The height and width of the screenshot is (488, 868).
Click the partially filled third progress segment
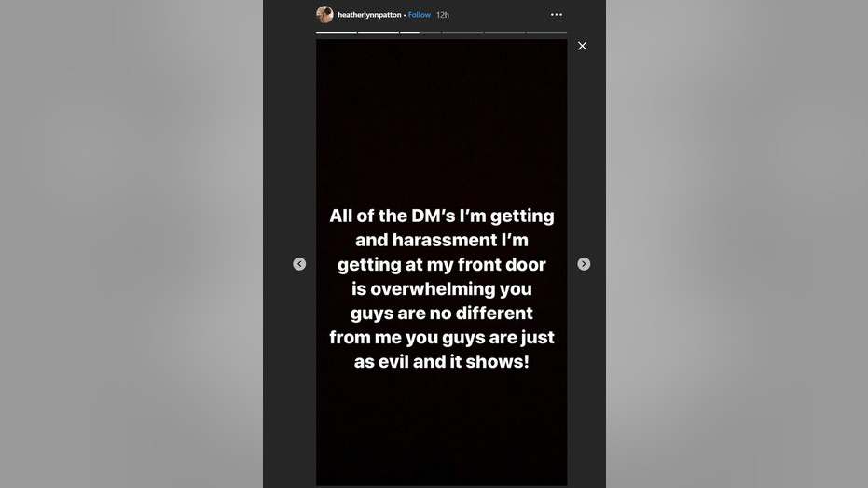pyautogui.click(x=420, y=33)
